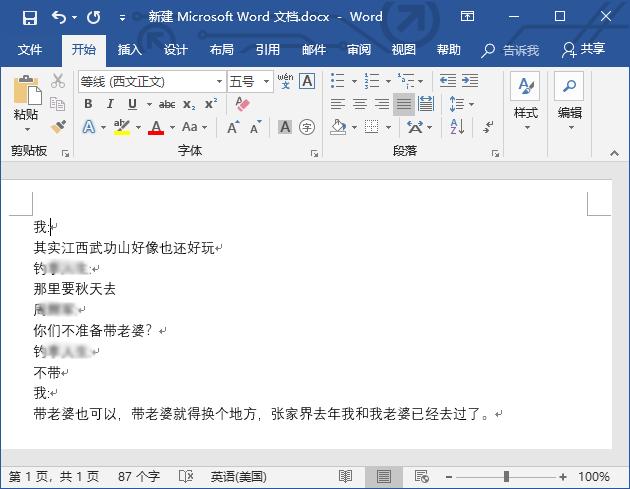Apply the yellow text highlight color

pyautogui.click(x=122, y=127)
